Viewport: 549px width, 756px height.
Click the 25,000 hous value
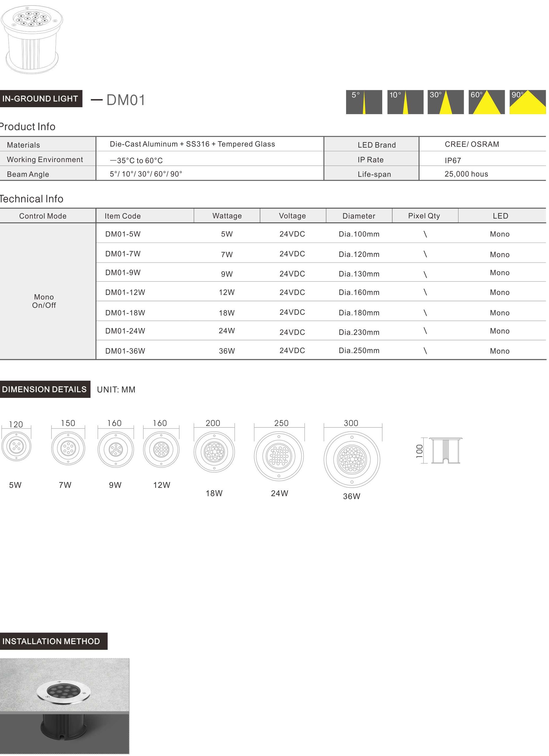(466, 174)
